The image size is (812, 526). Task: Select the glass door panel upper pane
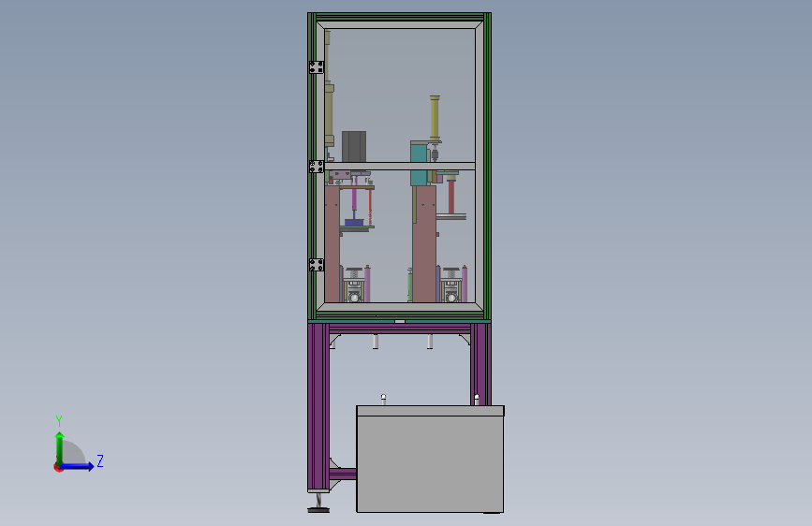click(402, 95)
